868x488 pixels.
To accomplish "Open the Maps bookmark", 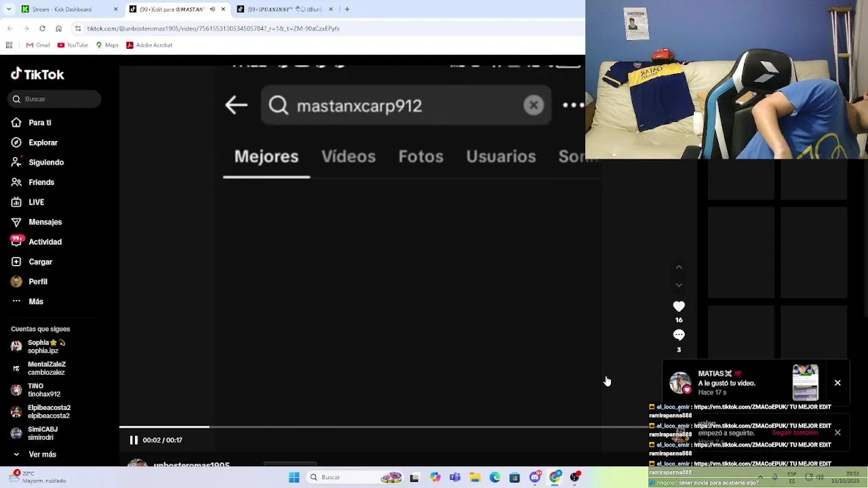I will coord(107,45).
